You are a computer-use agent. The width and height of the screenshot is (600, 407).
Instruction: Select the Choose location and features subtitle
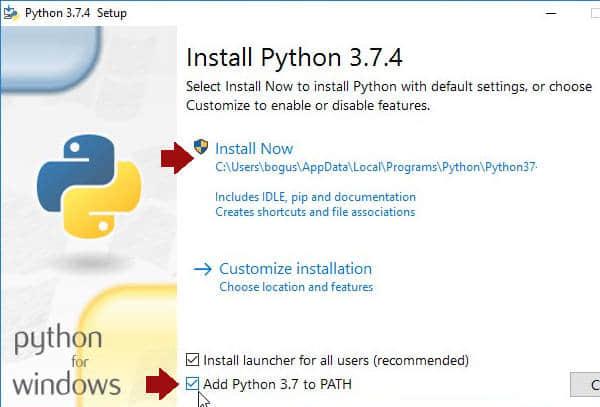296,287
